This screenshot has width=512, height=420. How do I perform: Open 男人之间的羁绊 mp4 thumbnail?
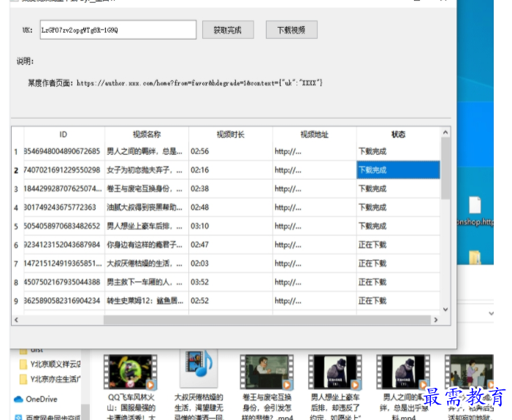(x=403, y=372)
